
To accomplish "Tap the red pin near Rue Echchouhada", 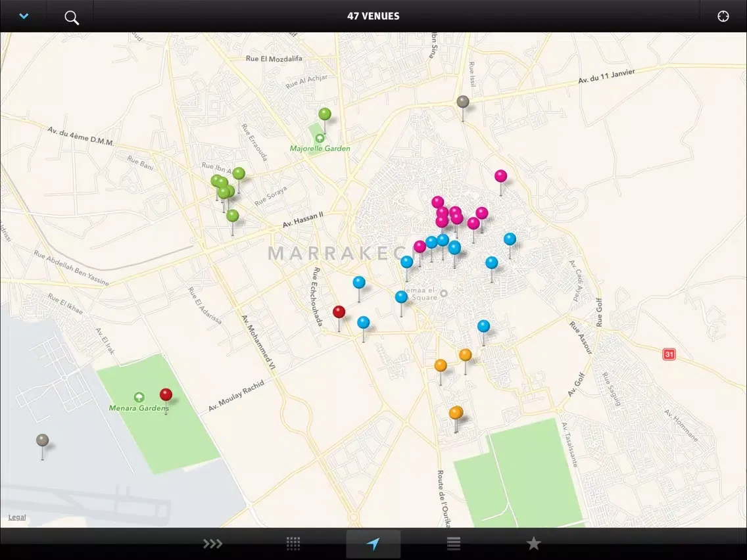I will [x=339, y=312].
